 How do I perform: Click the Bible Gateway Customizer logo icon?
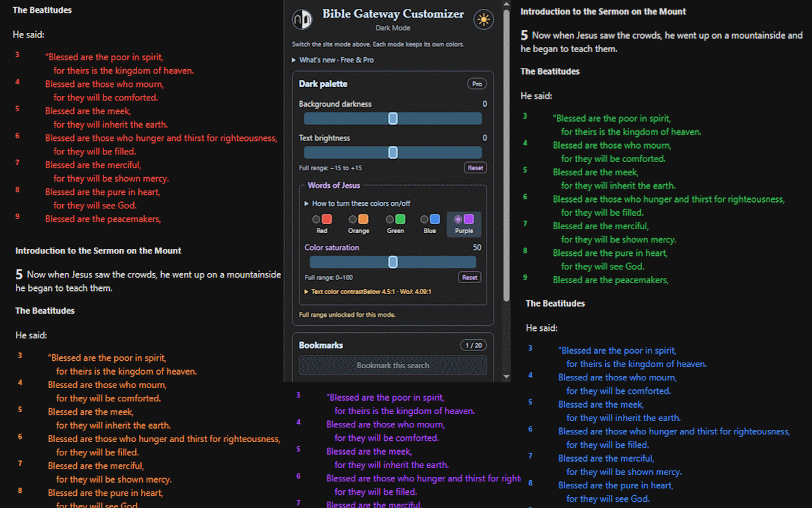(x=302, y=20)
